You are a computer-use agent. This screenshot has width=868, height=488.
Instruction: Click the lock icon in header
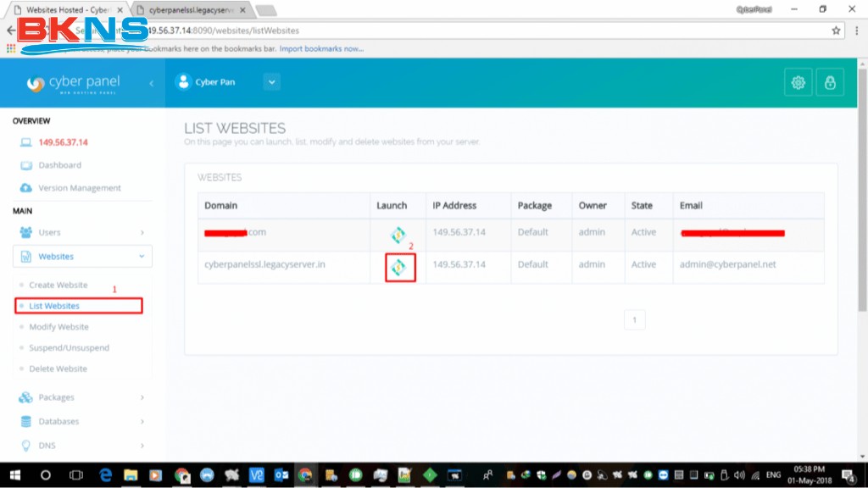click(x=830, y=82)
